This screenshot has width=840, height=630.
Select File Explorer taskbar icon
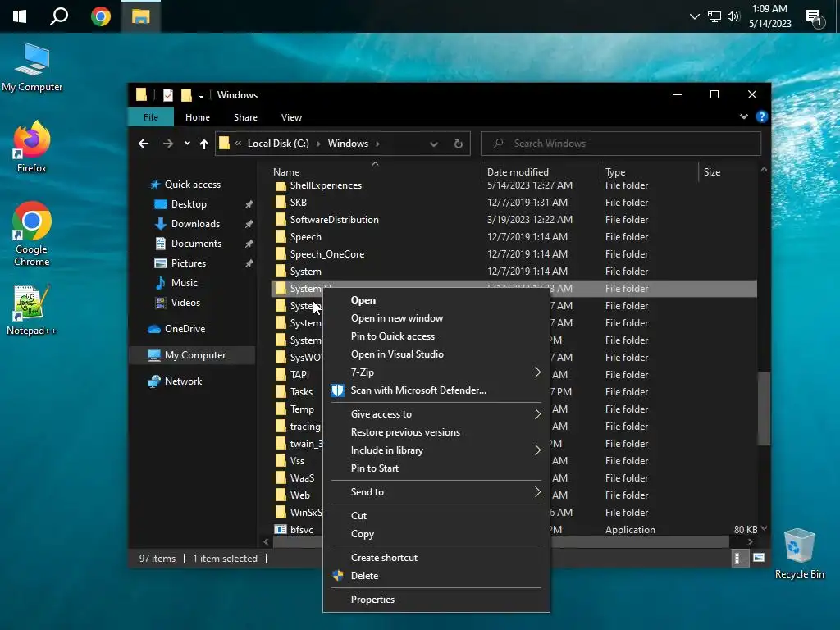141,16
